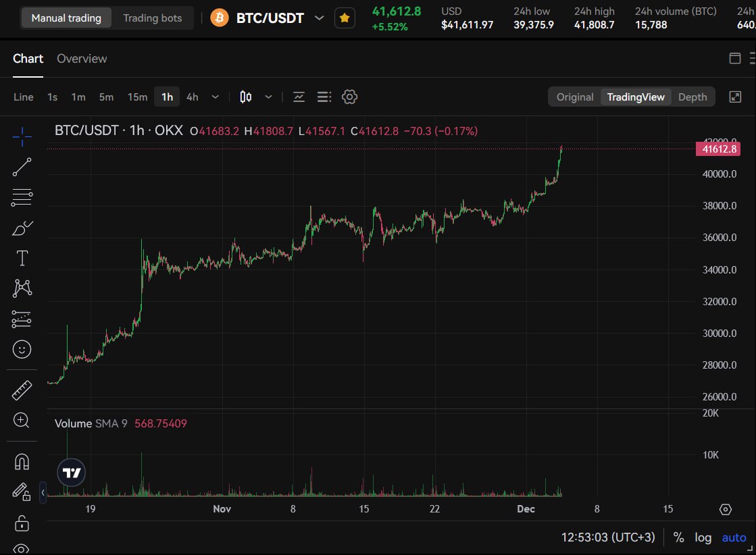Open the forecast and measurement tool
The width and height of the screenshot is (756, 555).
(22, 319)
